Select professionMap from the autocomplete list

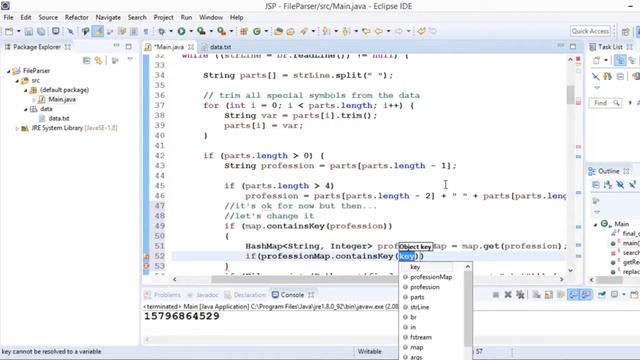431,277
